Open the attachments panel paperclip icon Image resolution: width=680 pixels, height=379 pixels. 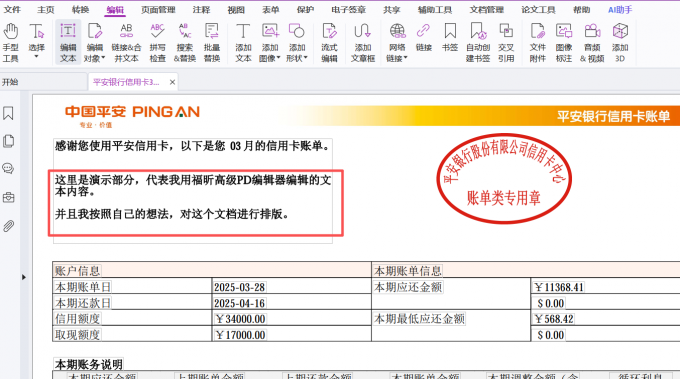[x=8, y=226]
